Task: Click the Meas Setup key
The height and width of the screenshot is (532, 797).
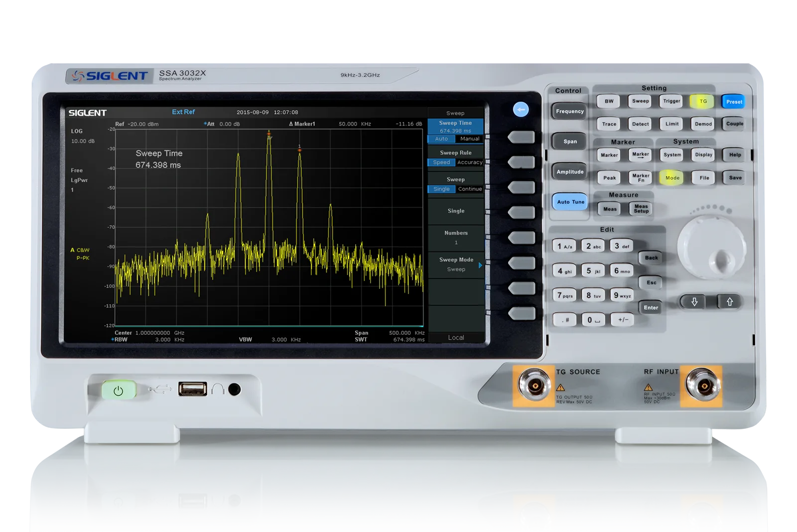Action: point(641,209)
